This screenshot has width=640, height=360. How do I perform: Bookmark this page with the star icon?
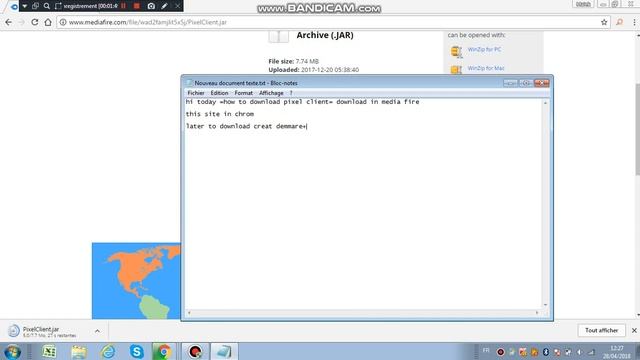click(x=604, y=22)
